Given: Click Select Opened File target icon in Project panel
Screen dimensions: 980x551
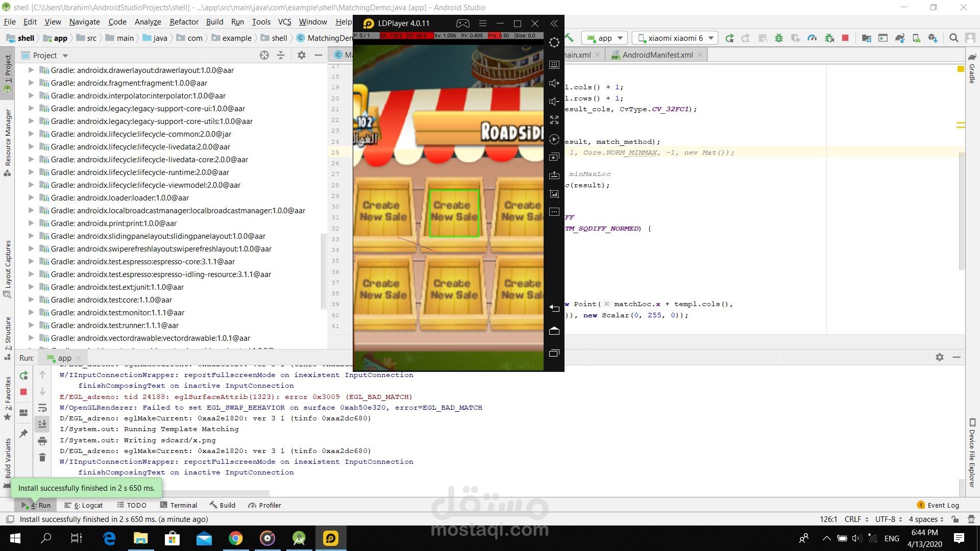Looking at the screenshot, I should tap(264, 55).
